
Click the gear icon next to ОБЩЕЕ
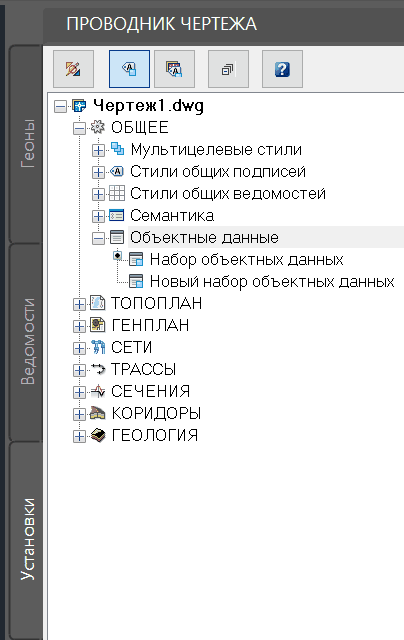pyautogui.click(x=98, y=127)
